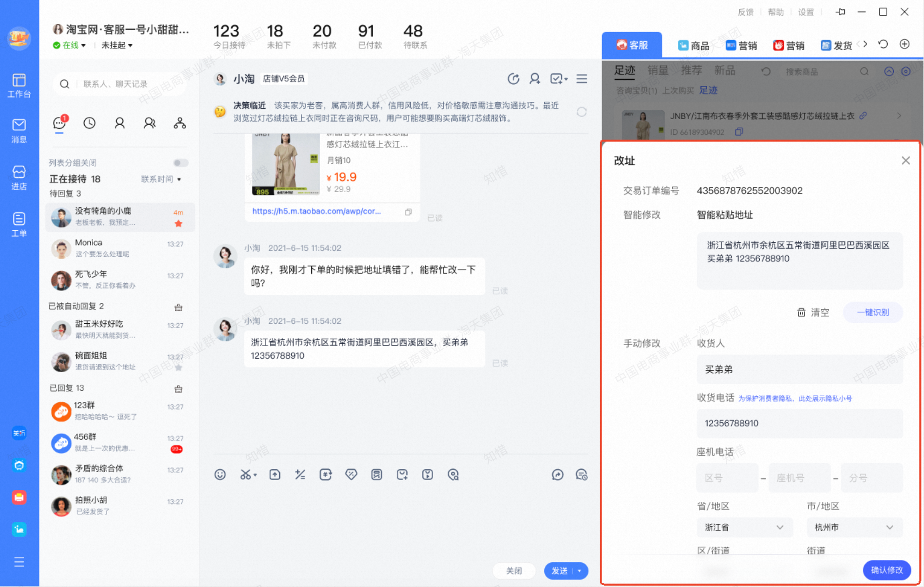Image resolution: width=924 pixels, height=587 pixels.
Task: Click the transfer session icon in chat header
Action: tap(513, 79)
